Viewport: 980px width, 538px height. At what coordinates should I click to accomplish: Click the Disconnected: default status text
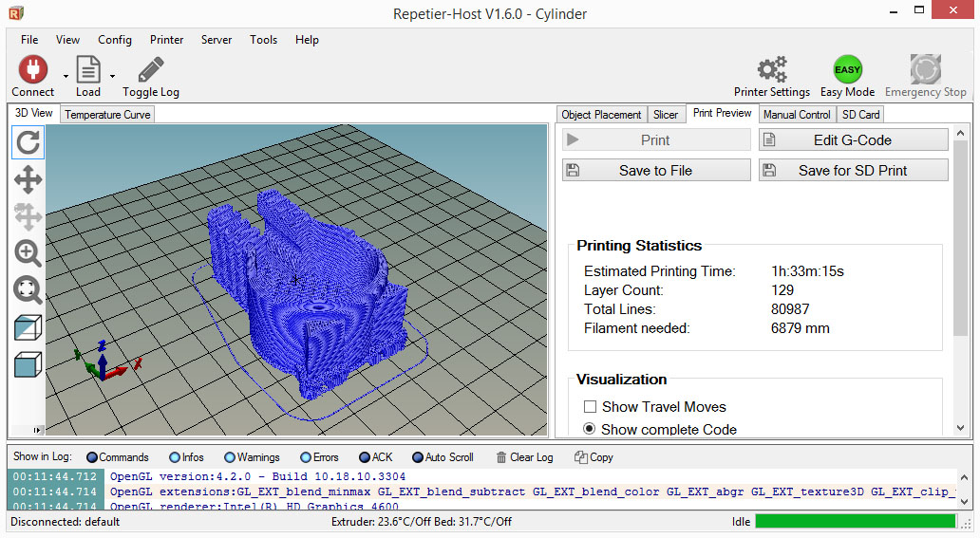coord(65,521)
